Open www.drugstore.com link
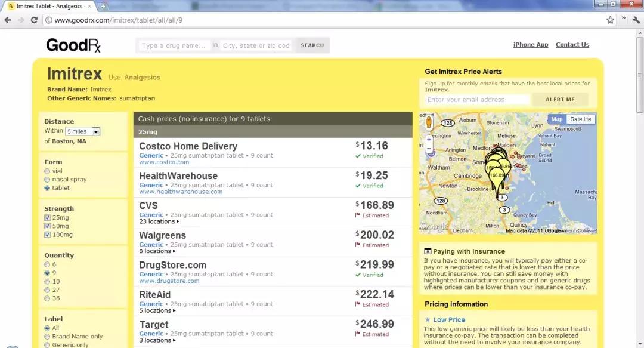Image resolution: width=644 pixels, height=348 pixels. pyautogui.click(x=169, y=281)
